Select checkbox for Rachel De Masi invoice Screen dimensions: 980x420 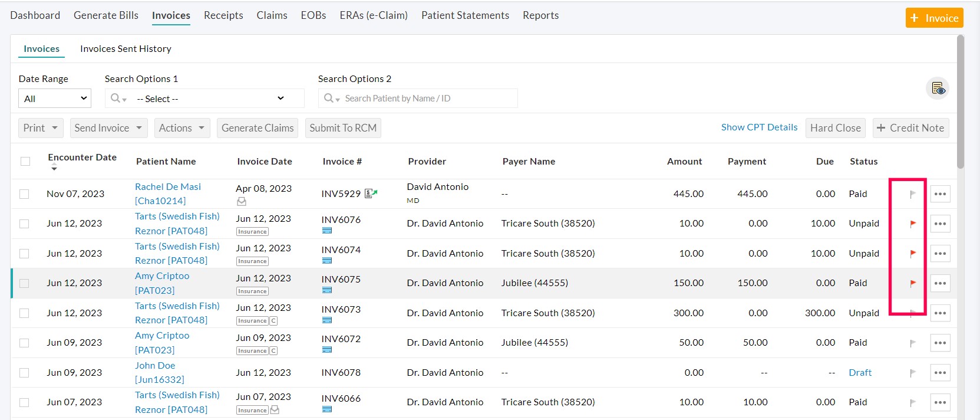(24, 193)
